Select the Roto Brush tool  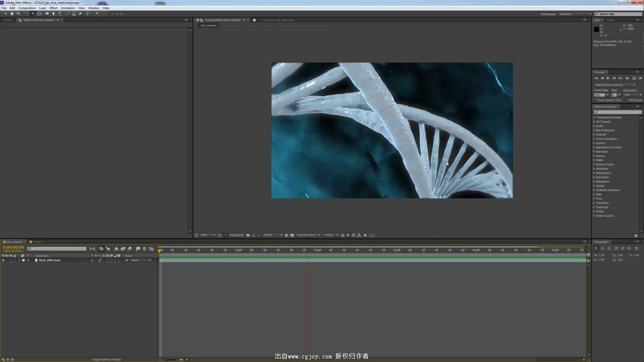pos(89,14)
